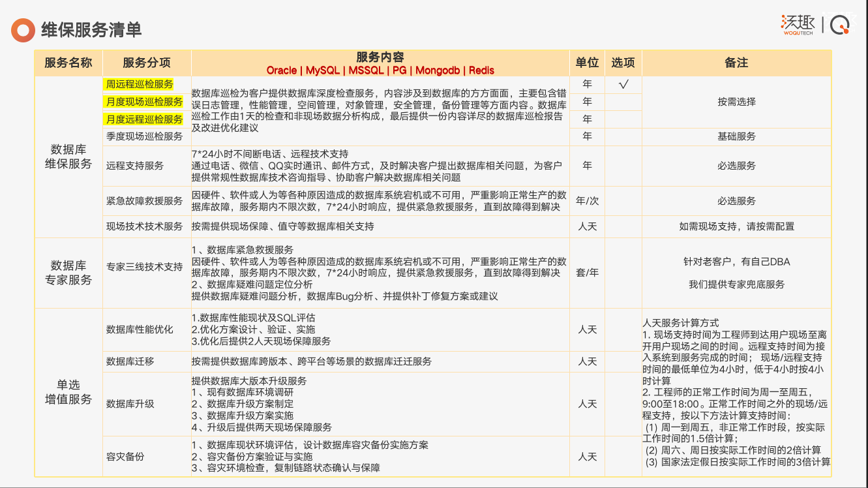Click the 服务名称 column header
868x488 pixels.
coord(68,63)
